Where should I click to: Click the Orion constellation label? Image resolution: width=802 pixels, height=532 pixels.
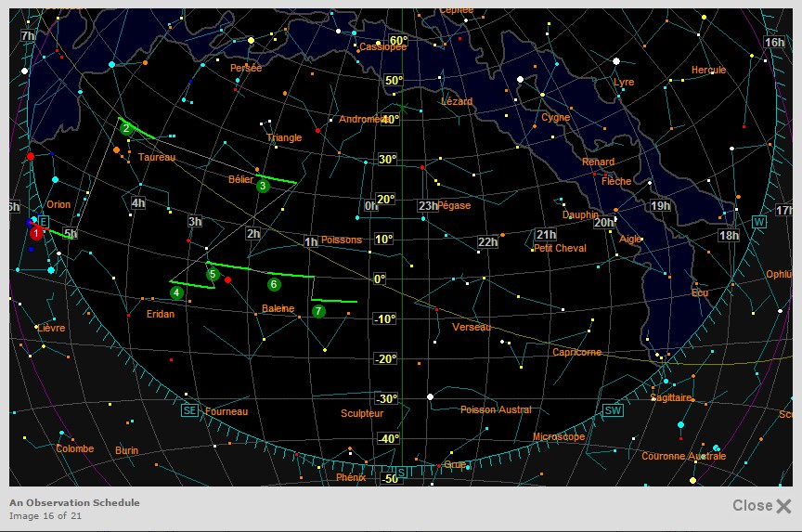(x=58, y=204)
